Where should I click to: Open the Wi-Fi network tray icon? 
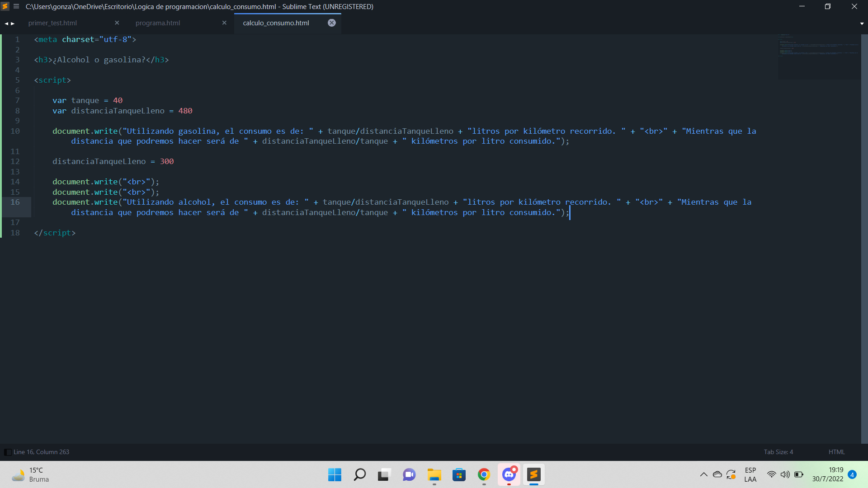(772, 474)
